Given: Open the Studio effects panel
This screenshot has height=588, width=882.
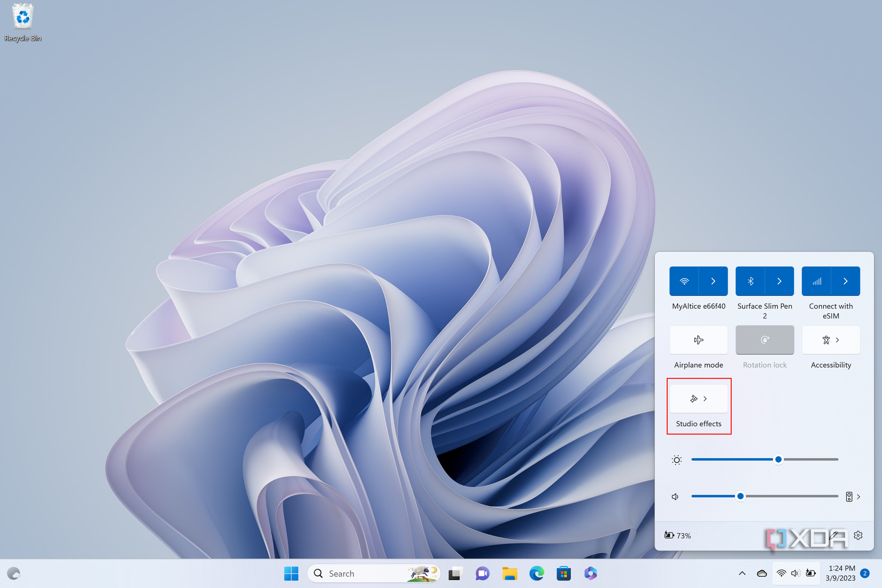Looking at the screenshot, I should tap(699, 398).
